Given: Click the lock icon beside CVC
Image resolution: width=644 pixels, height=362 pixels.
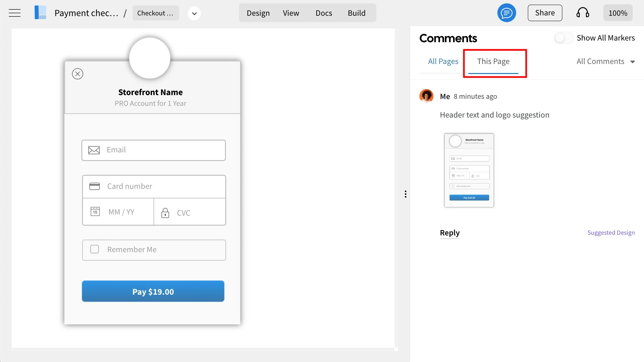Looking at the screenshot, I should point(165,213).
